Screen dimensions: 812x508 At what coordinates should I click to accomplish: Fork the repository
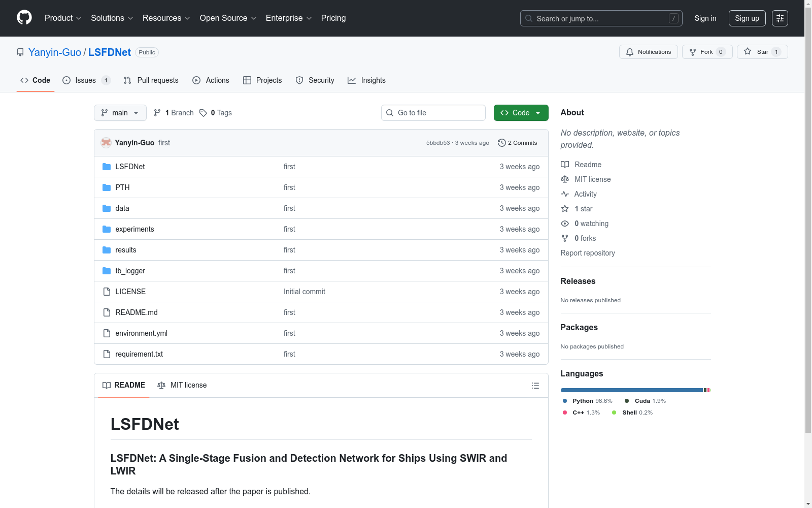tap(707, 52)
